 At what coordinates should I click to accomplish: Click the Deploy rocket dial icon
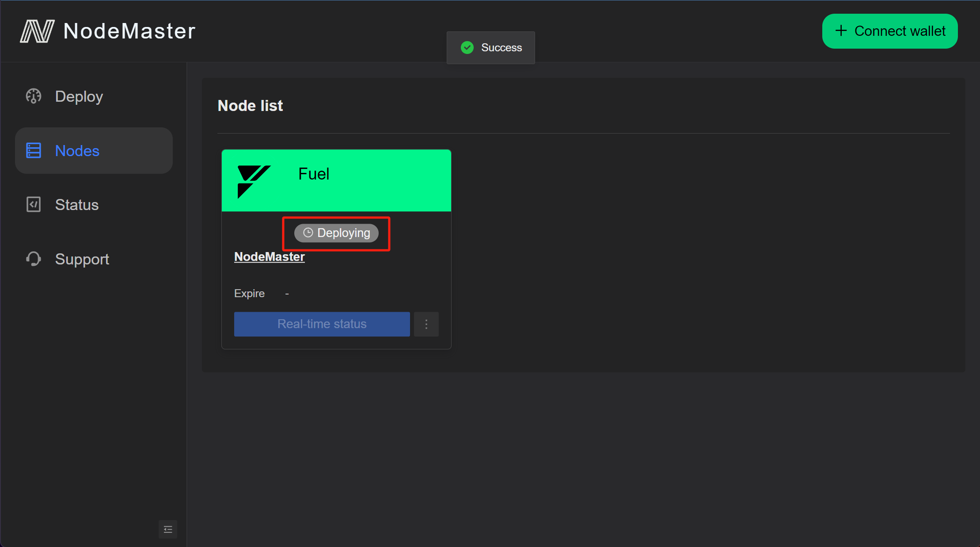click(34, 96)
